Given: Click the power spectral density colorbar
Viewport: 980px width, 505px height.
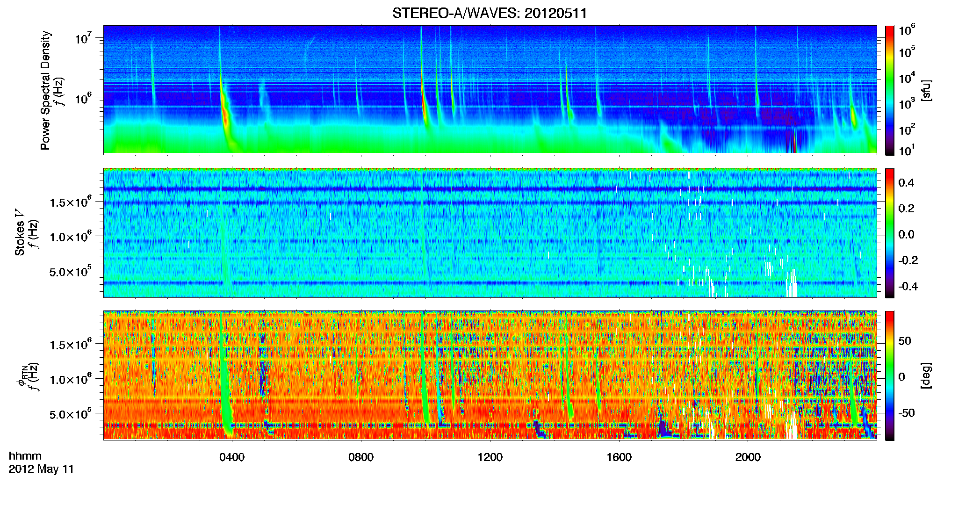Looking at the screenshot, I should pos(890,90).
